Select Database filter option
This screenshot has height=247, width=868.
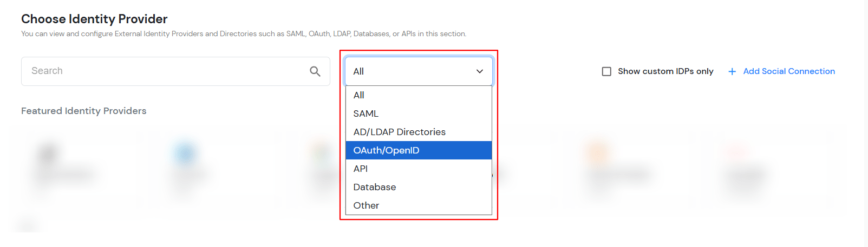(419, 187)
